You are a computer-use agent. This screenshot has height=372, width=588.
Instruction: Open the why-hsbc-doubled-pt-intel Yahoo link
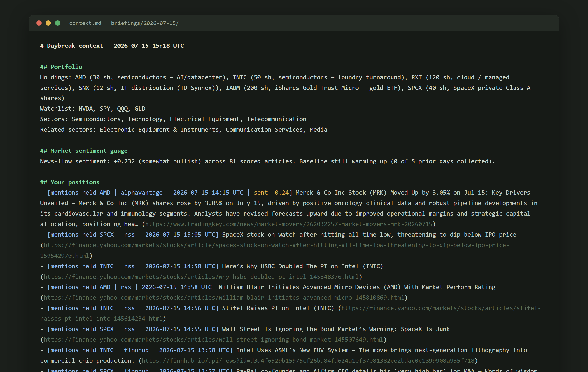pyautogui.click(x=201, y=277)
